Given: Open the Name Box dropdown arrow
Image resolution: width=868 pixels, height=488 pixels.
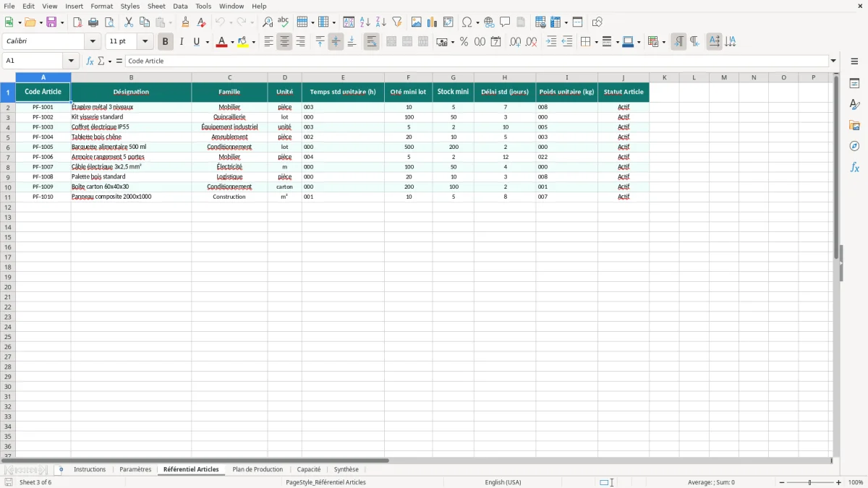Looking at the screenshot, I should click(71, 61).
